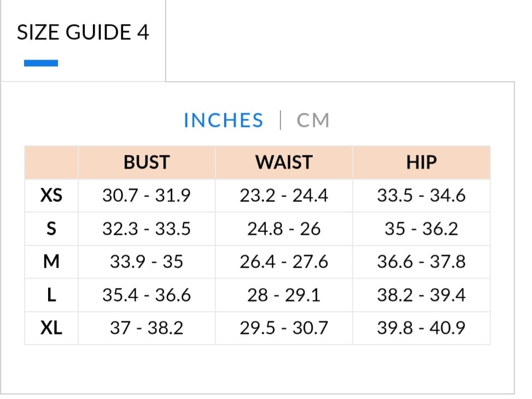The width and height of the screenshot is (532, 399).
Task: Select the XL size row label
Action: point(51,328)
